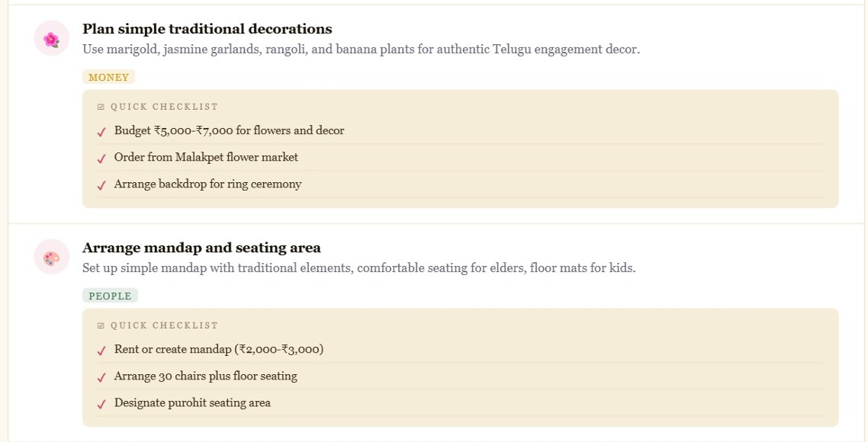The height and width of the screenshot is (442, 868).
Task: Click the Order from Malakpet flower market text
Action: click(x=206, y=157)
